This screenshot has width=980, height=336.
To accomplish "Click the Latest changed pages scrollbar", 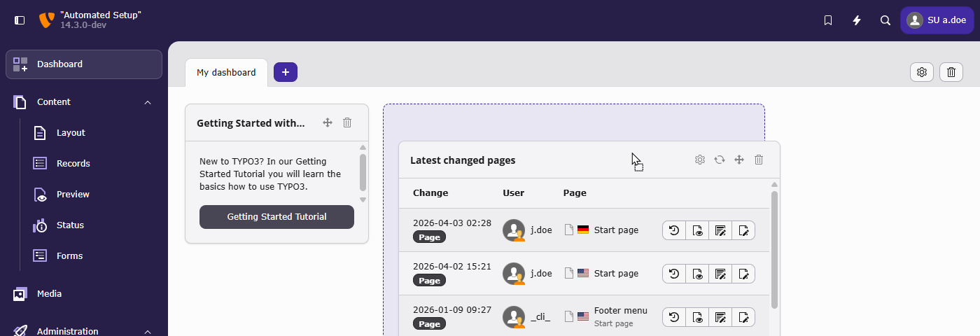I will 774,248.
